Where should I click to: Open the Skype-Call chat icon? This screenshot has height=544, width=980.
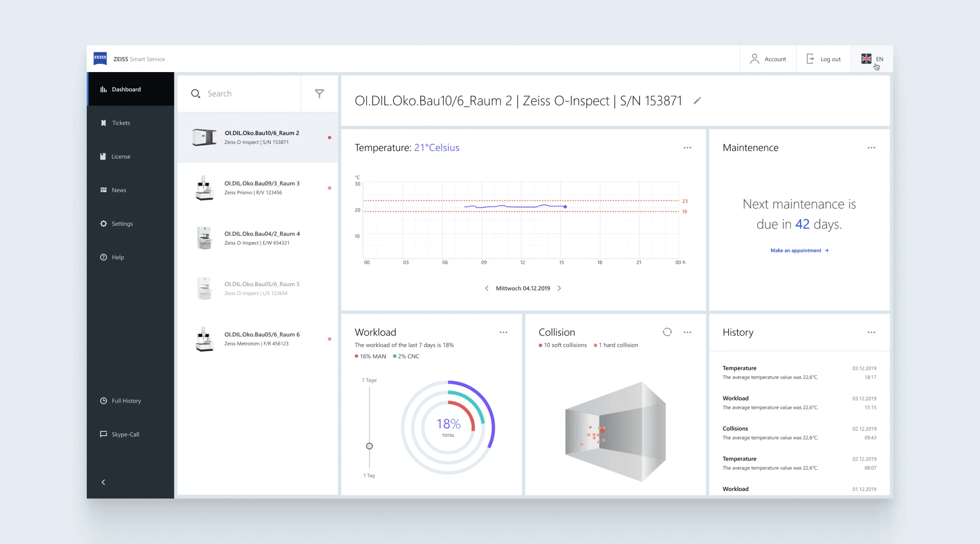(103, 434)
